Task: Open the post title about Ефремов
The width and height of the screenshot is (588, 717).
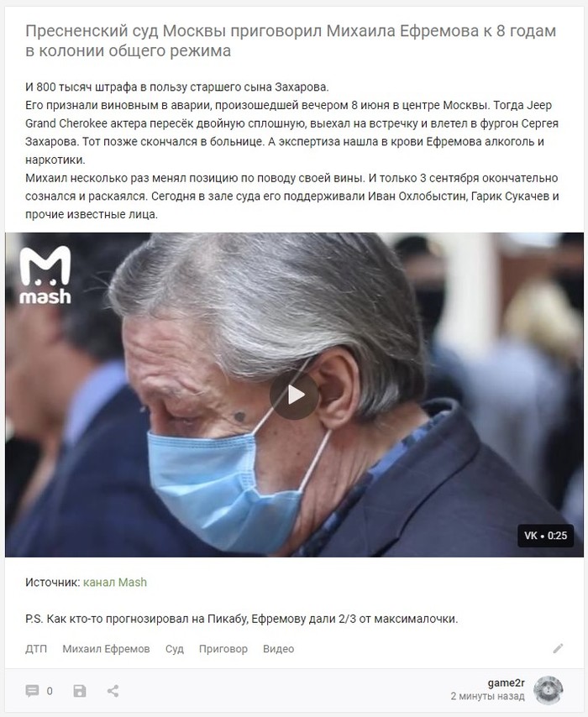Action: pos(291,40)
